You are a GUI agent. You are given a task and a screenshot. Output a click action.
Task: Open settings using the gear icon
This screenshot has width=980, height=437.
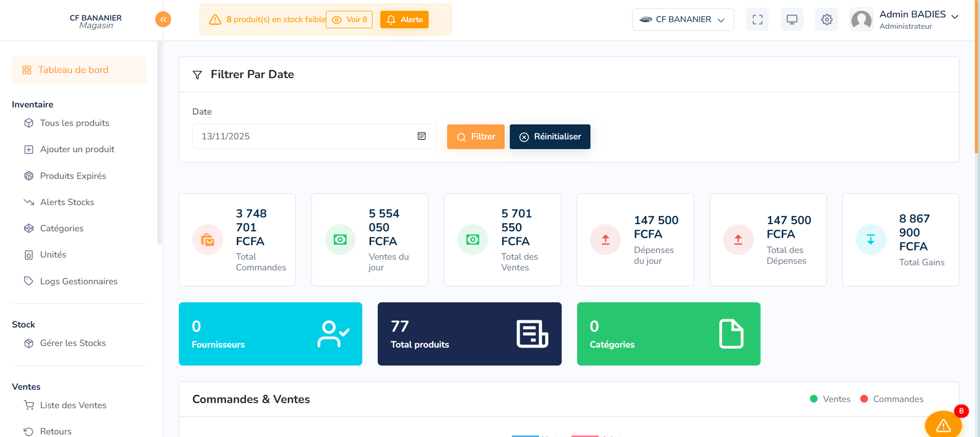pos(826,20)
